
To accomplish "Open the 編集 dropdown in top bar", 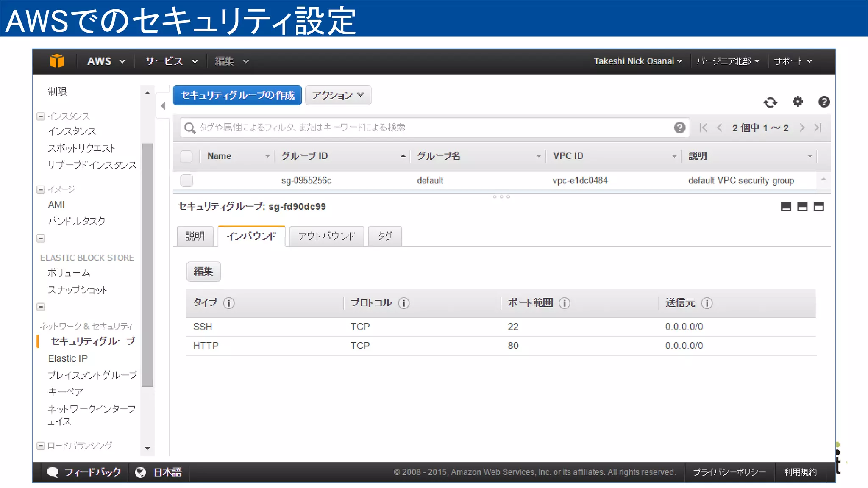I will coord(231,61).
